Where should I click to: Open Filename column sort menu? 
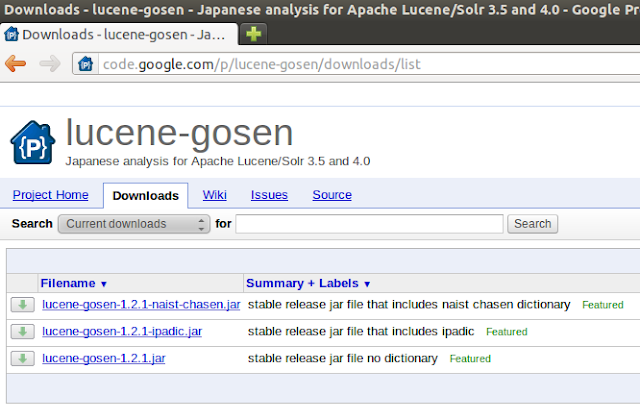click(73, 283)
